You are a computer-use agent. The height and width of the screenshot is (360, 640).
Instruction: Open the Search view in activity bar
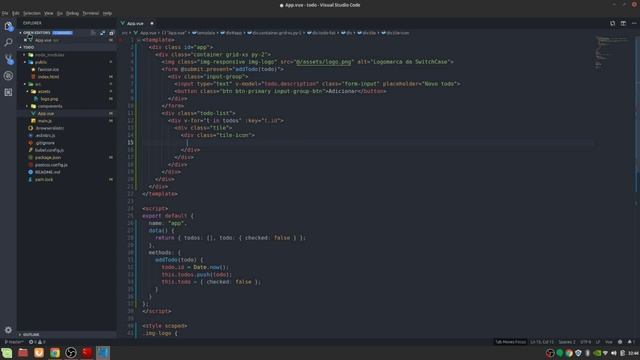tap(8, 42)
